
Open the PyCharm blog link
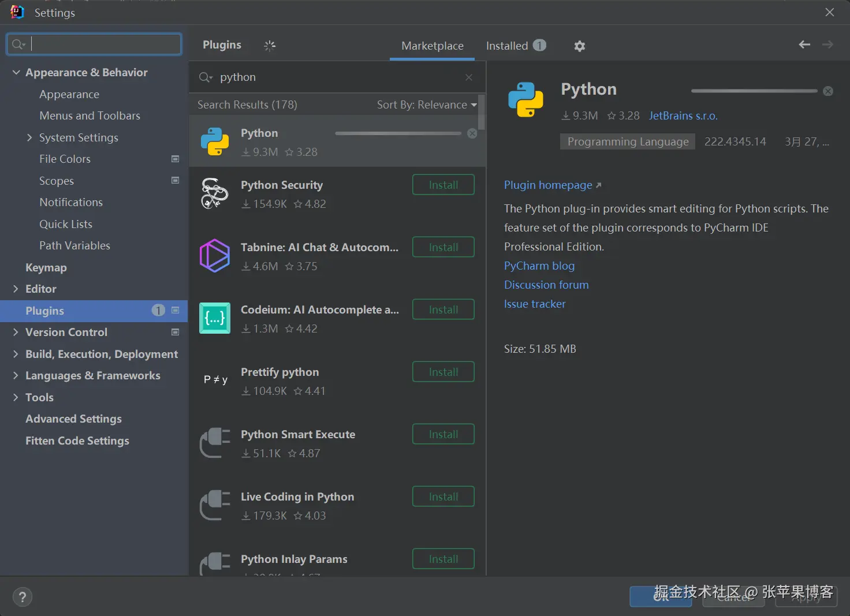pos(539,266)
